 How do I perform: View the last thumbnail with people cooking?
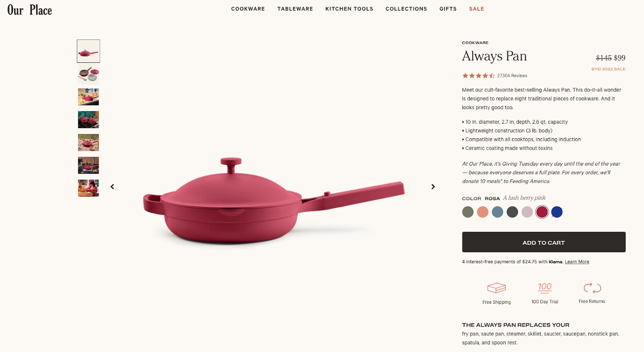click(89, 188)
